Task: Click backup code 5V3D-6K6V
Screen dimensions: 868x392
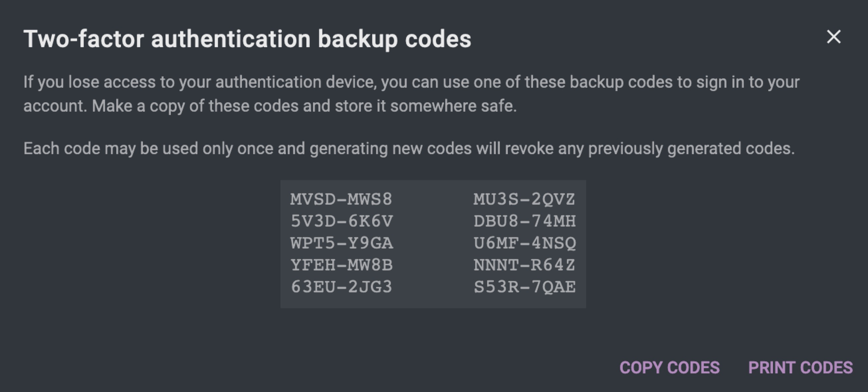Action: pyautogui.click(x=342, y=221)
